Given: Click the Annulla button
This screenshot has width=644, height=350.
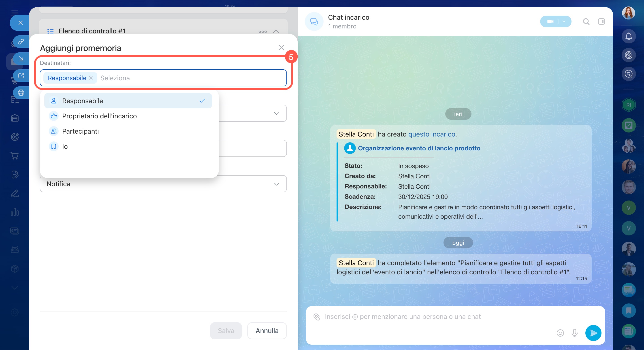Looking at the screenshot, I should [267, 331].
